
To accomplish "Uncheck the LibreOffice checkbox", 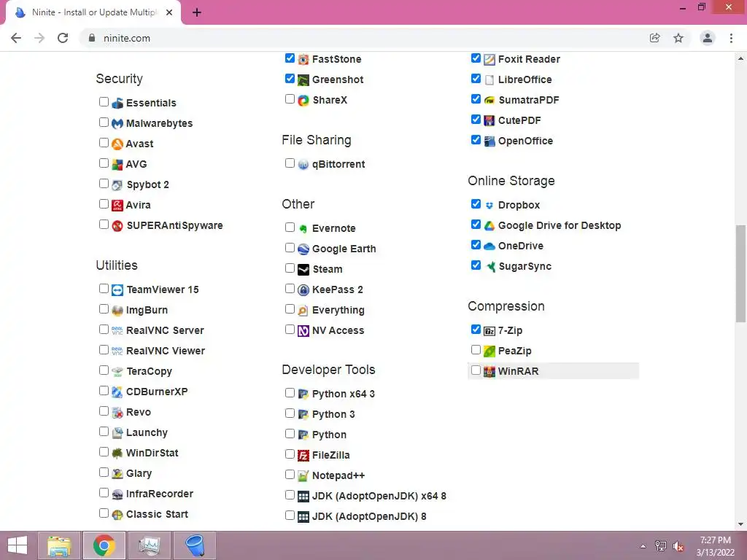I will 476,79.
